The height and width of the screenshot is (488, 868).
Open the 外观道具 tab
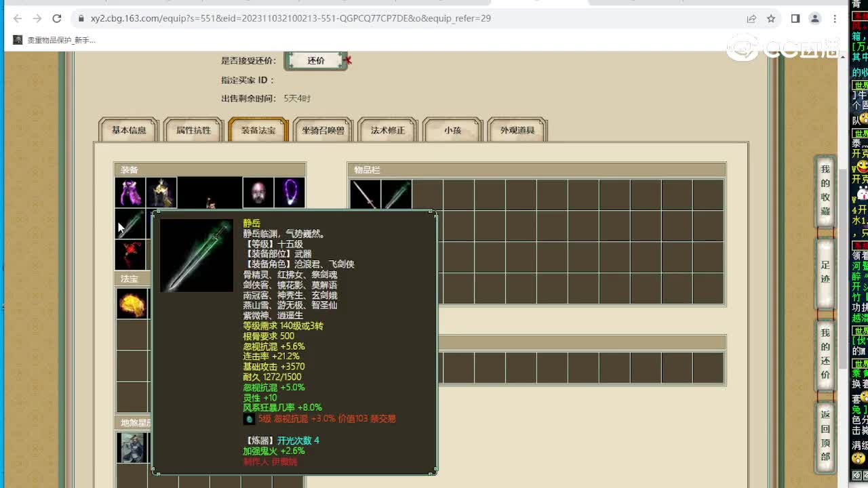click(x=517, y=130)
